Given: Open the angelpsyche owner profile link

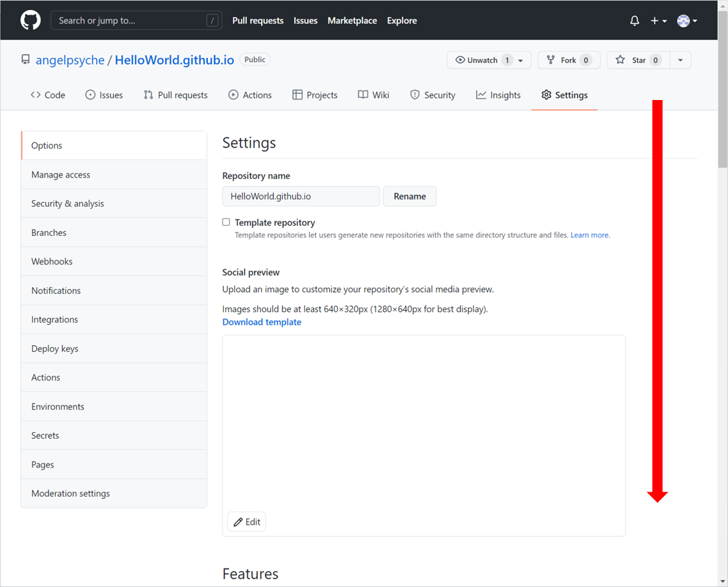Looking at the screenshot, I should pyautogui.click(x=70, y=60).
